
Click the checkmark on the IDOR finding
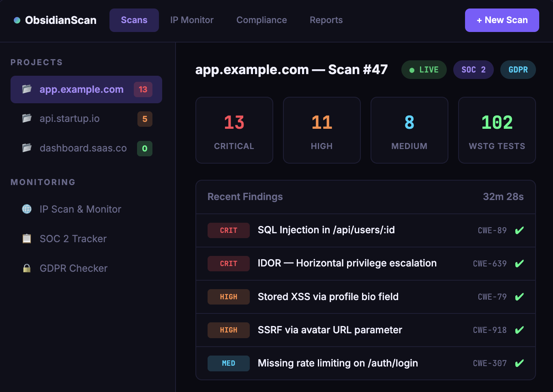(x=519, y=264)
